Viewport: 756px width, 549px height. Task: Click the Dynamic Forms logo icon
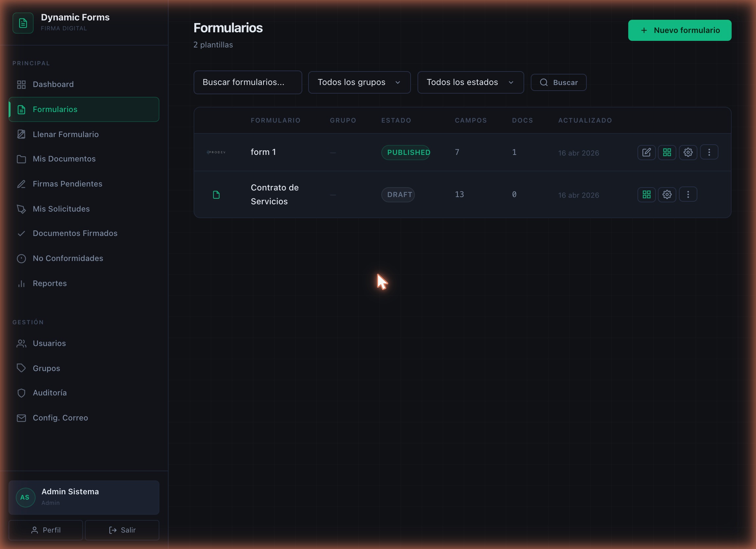pyautogui.click(x=23, y=23)
